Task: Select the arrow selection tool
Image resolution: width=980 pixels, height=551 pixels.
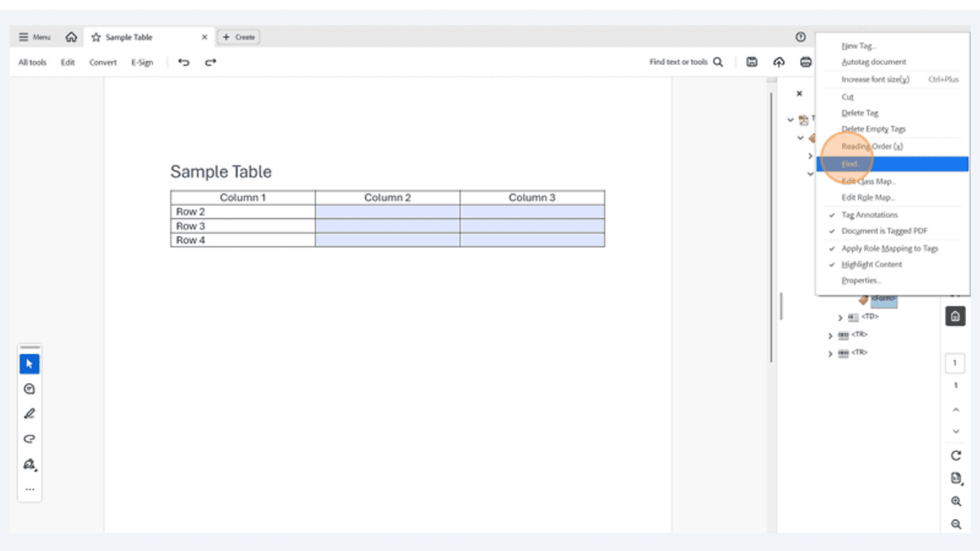Action: (x=29, y=363)
